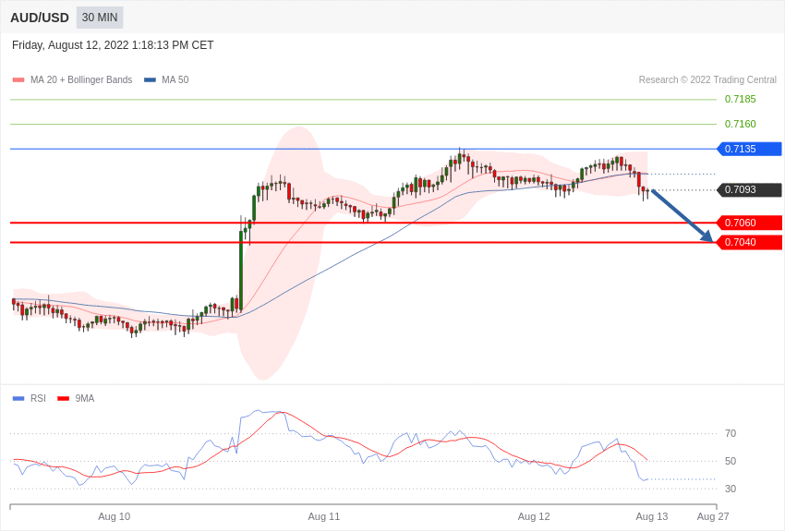Click the pink MA 20 legend swatch
Viewport: 785px width, 532px height.
click(x=18, y=80)
